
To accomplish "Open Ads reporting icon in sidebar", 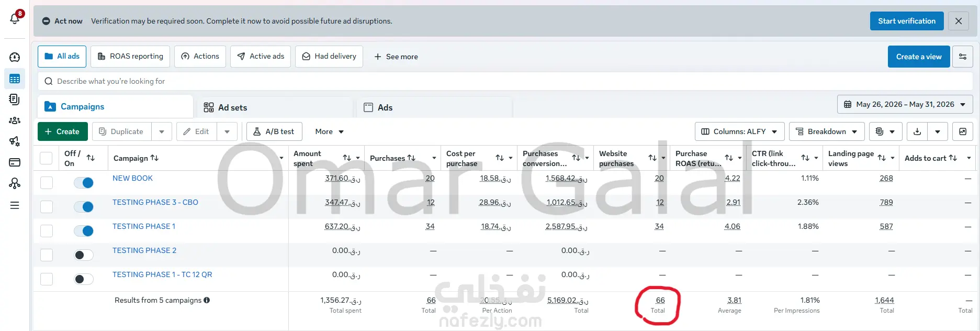I will 15,100.
